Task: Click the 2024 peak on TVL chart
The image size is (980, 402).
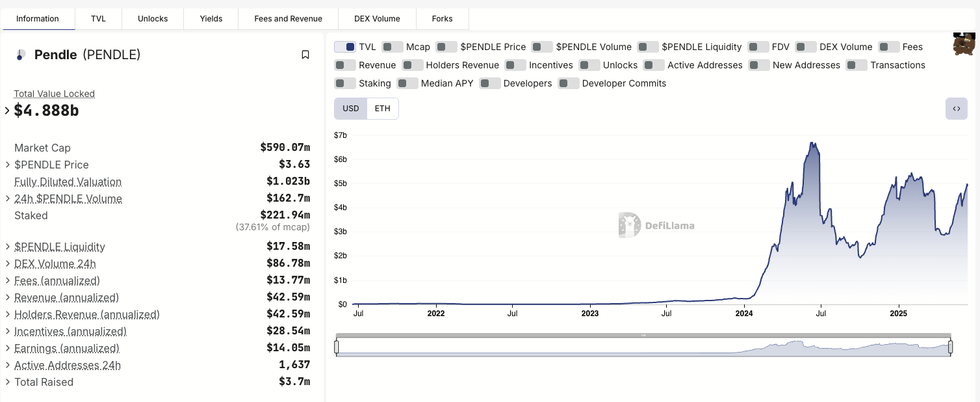Action: [x=812, y=144]
